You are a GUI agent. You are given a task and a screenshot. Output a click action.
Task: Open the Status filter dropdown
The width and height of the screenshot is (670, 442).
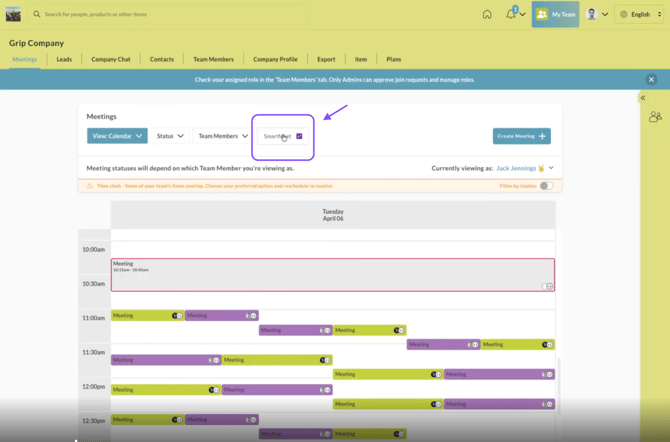tap(170, 136)
